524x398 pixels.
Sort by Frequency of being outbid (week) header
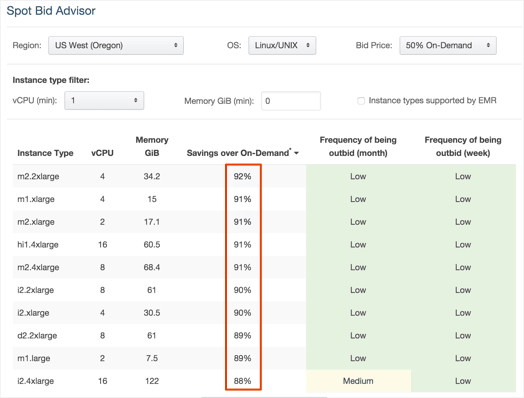(x=463, y=146)
